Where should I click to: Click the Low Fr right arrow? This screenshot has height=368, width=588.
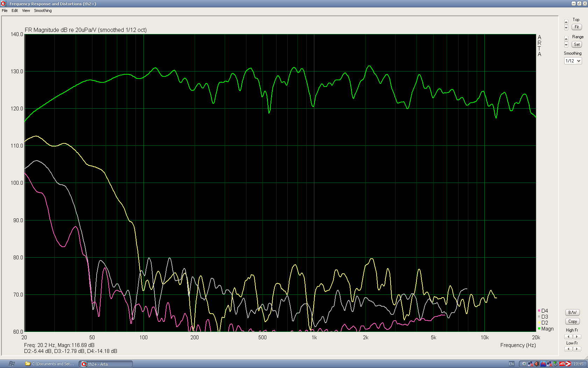click(x=577, y=349)
